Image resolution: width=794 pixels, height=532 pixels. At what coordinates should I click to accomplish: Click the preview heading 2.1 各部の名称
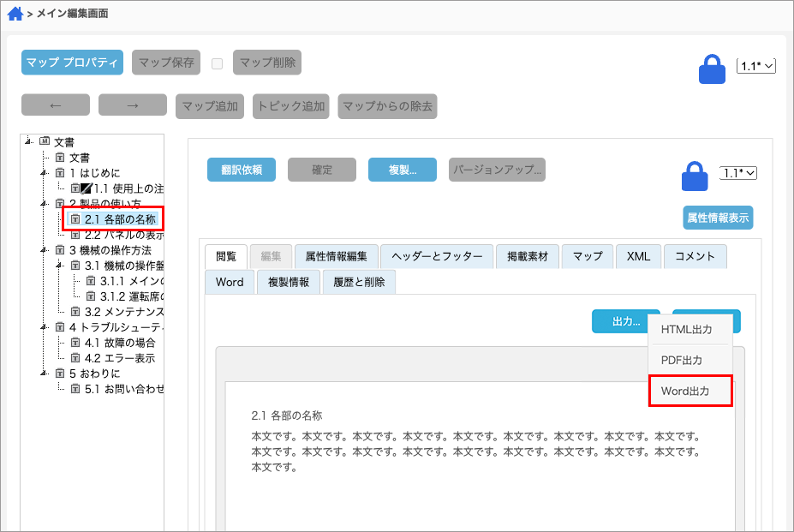[x=287, y=416]
